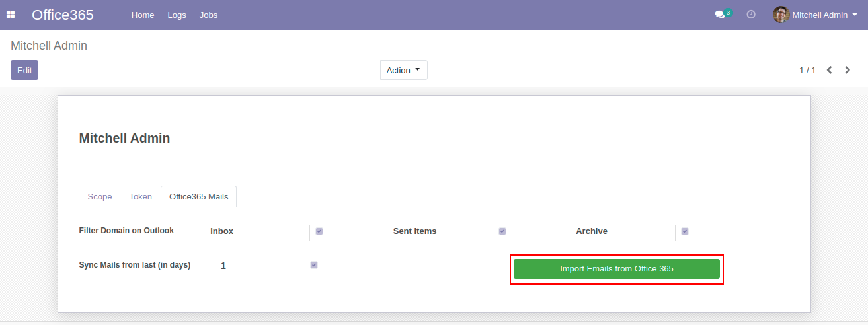Click the pager text 1 / 1

[x=808, y=70]
